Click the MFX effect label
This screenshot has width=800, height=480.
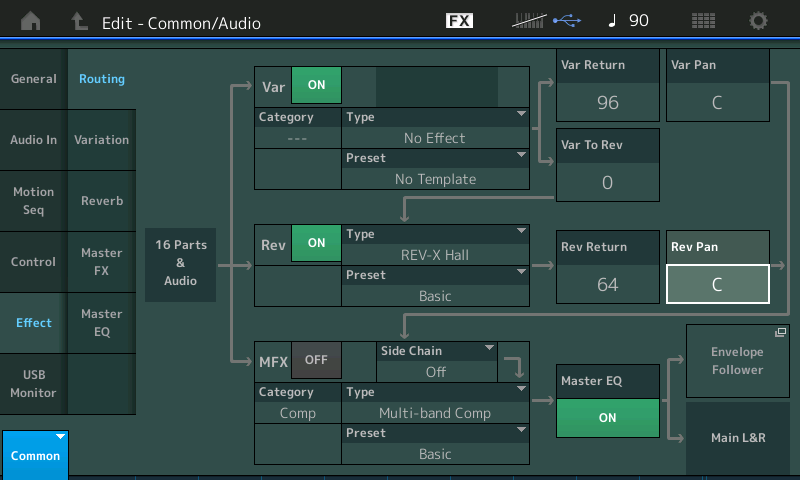coord(273,362)
